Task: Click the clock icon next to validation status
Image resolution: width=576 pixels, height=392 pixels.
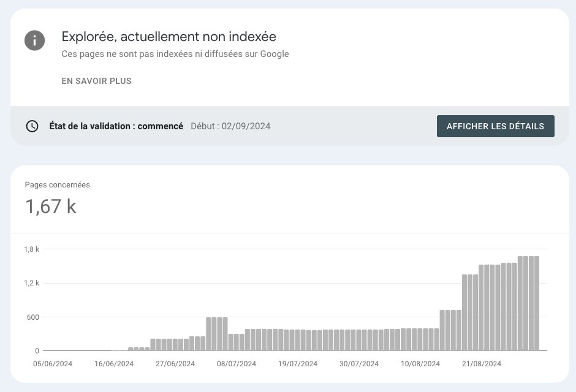Action: point(32,126)
